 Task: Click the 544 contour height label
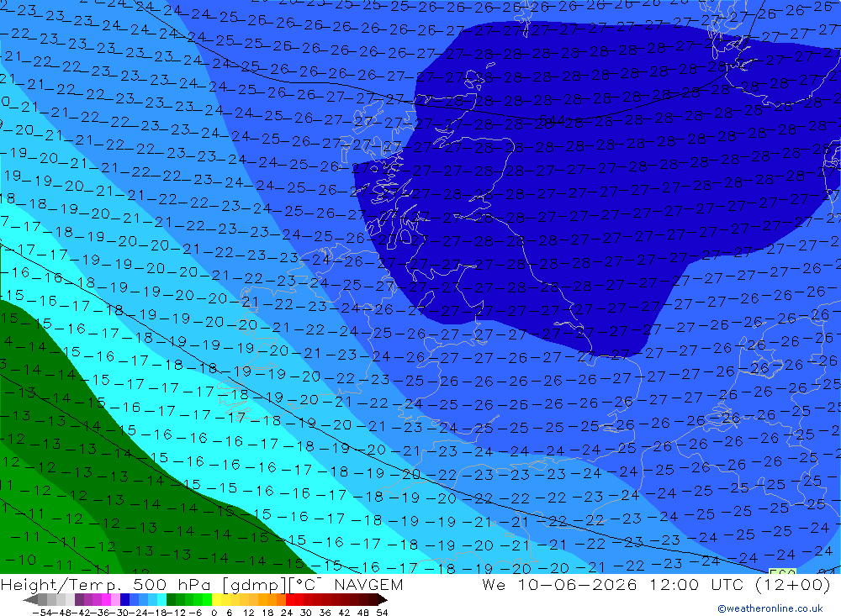552,119
